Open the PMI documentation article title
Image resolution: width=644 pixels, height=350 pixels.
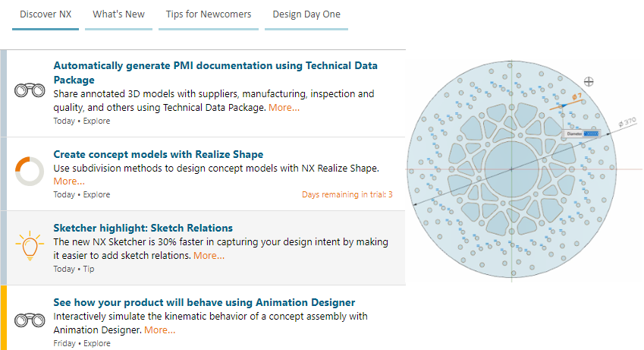[x=215, y=72]
